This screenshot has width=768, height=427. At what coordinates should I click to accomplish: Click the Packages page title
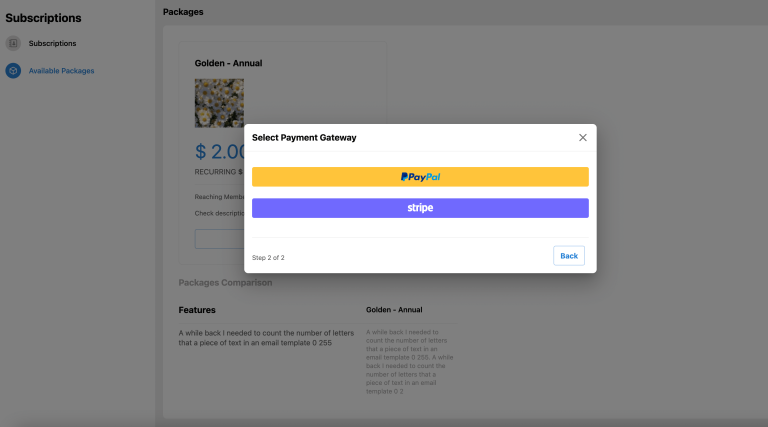click(x=183, y=12)
